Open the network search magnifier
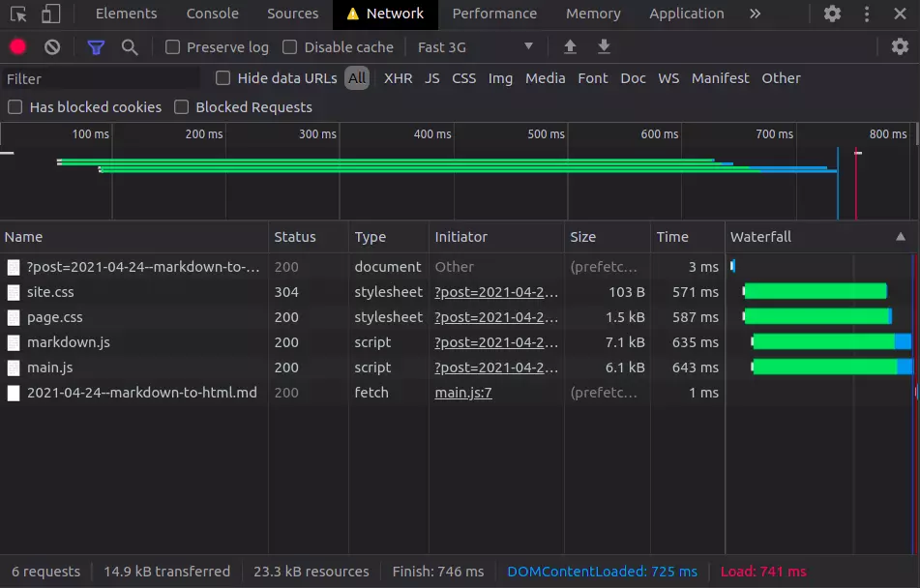 coord(130,47)
